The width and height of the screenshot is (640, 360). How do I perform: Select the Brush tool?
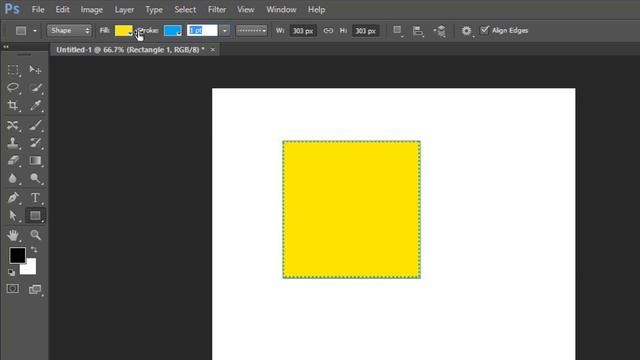click(36, 125)
